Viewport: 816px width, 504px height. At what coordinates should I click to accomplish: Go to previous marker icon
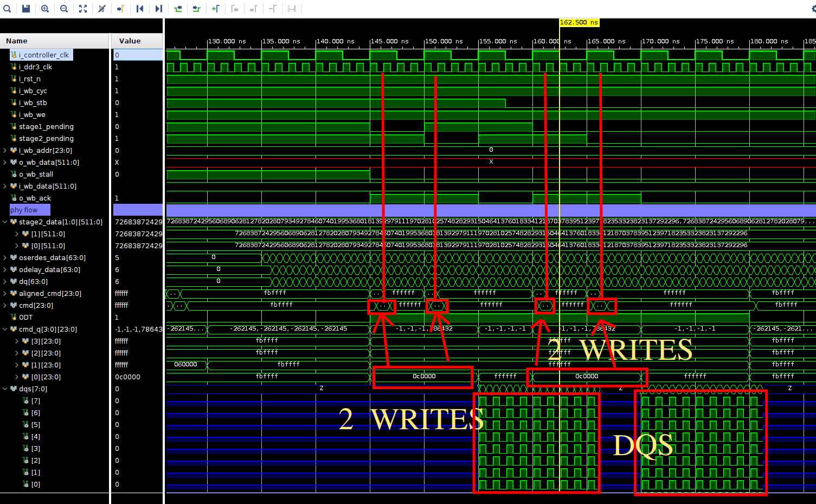click(235, 9)
